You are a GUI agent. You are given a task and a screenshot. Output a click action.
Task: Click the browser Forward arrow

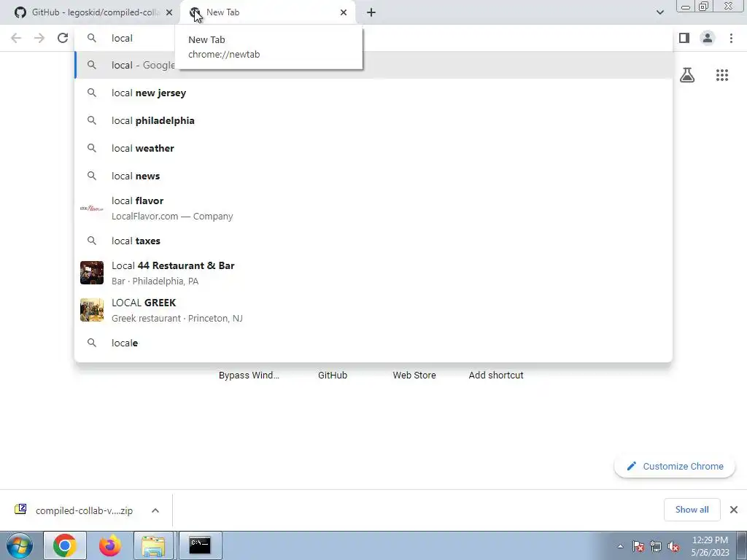click(39, 38)
